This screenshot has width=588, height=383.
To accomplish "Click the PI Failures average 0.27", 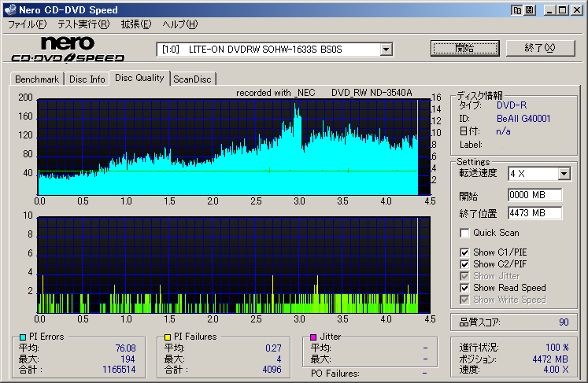I will [x=273, y=348].
